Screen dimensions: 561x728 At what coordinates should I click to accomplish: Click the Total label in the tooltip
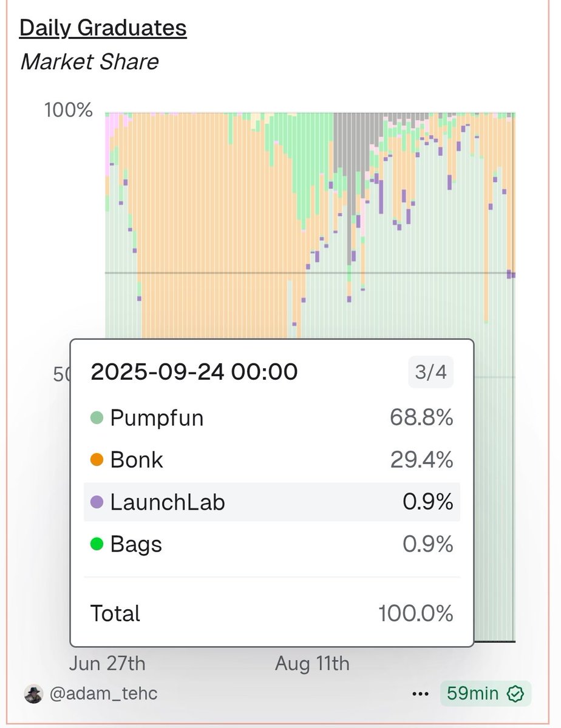(x=115, y=613)
